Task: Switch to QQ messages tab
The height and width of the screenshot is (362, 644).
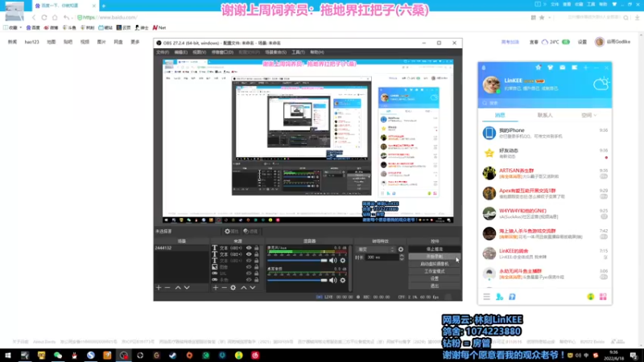Action: point(500,115)
